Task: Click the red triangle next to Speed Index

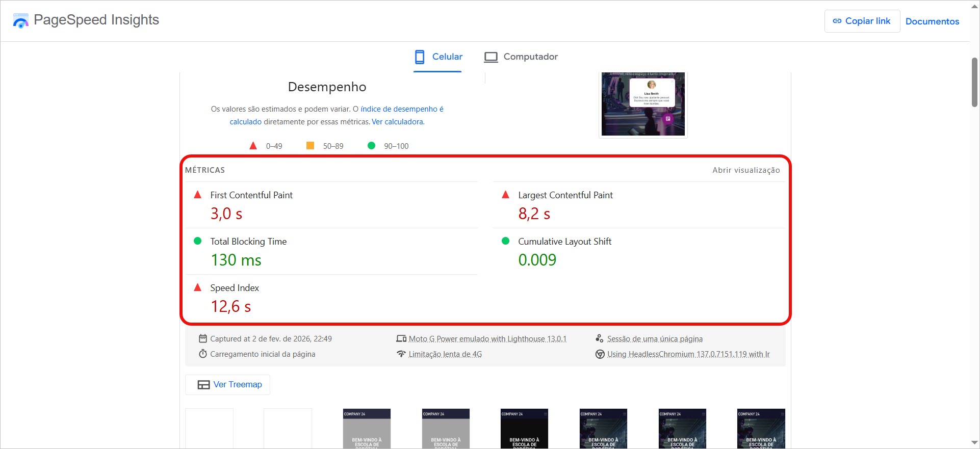Action: tap(198, 287)
